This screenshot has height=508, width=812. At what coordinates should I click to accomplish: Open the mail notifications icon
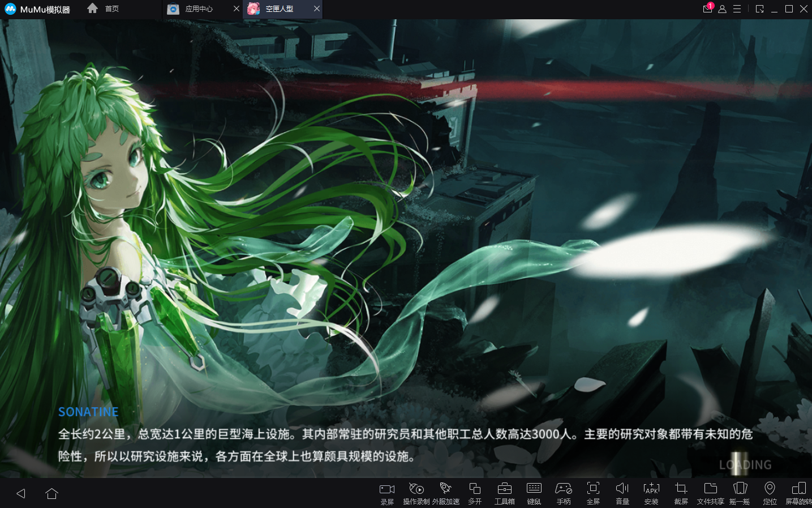[707, 8]
